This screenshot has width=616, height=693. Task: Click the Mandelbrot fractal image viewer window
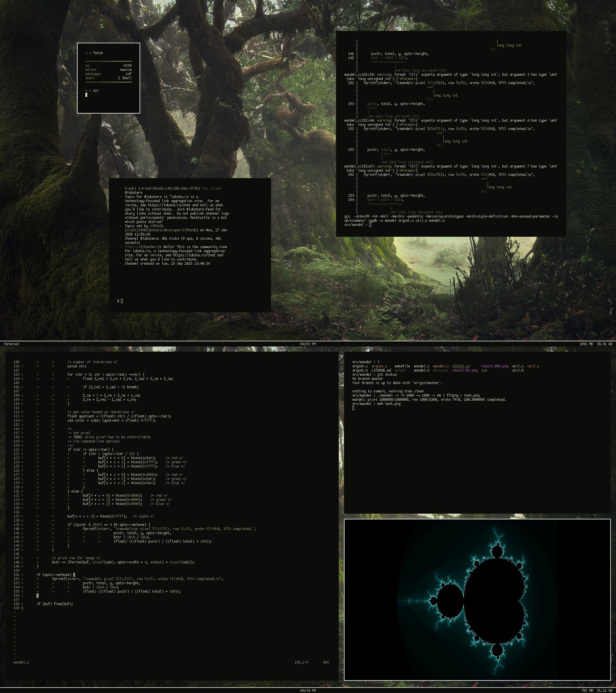(x=477, y=599)
